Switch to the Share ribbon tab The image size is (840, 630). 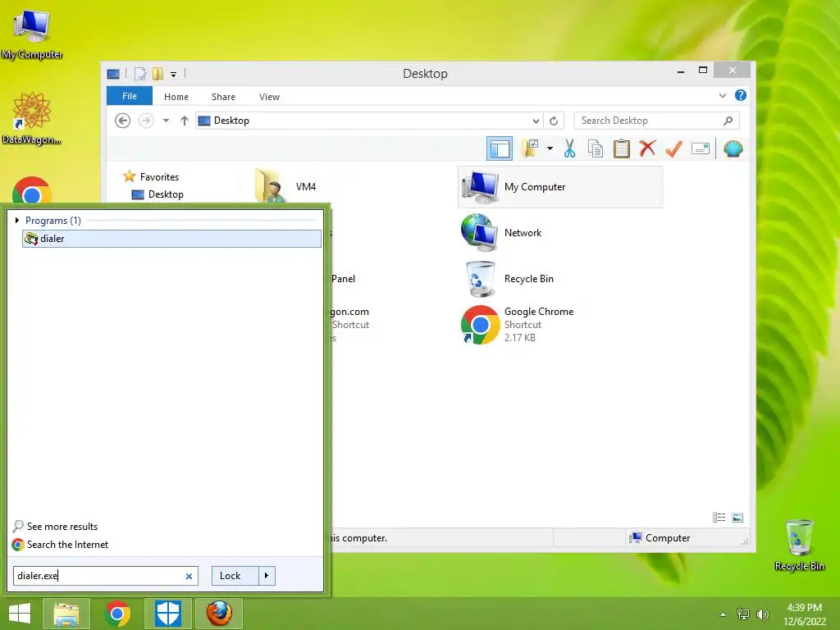223,97
